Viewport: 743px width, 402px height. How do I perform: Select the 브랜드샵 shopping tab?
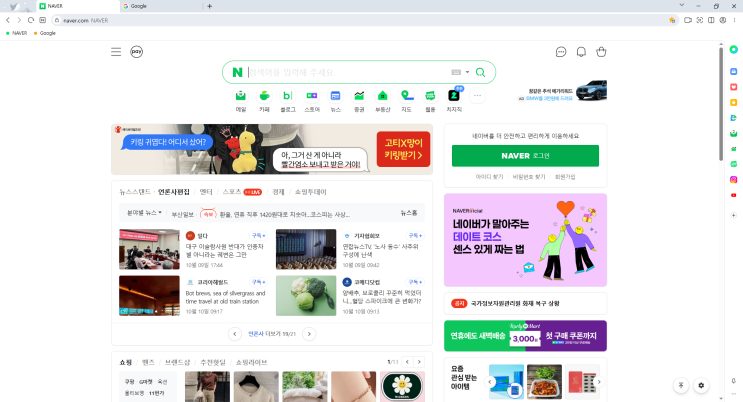click(177, 362)
